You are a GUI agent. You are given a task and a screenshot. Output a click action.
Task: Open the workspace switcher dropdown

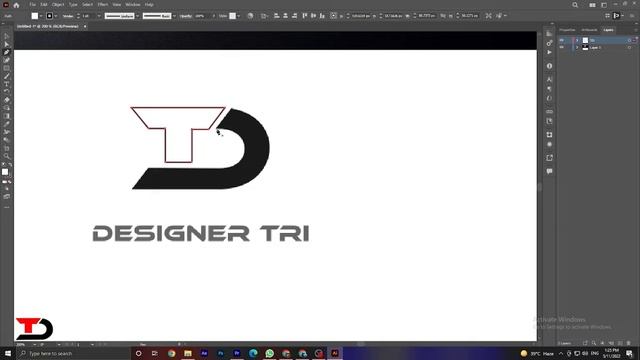pos(604,5)
